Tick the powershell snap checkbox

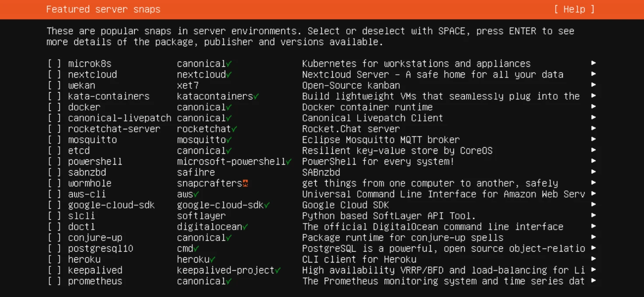(x=54, y=162)
